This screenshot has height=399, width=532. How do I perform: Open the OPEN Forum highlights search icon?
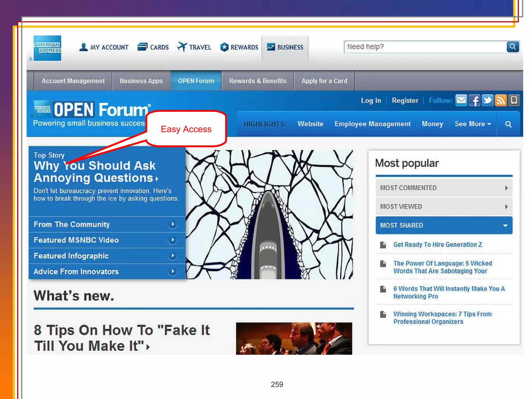(x=508, y=124)
